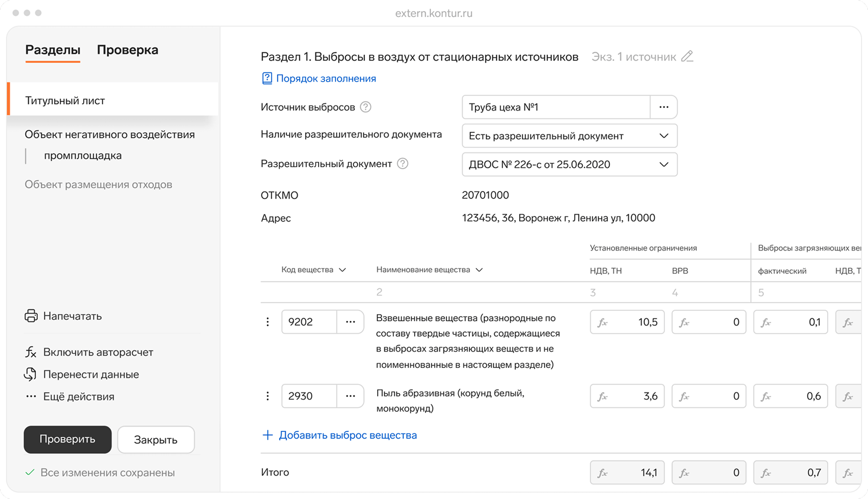The height and width of the screenshot is (499, 868).
Task: Open code lookup for substance 2930
Action: (x=350, y=396)
